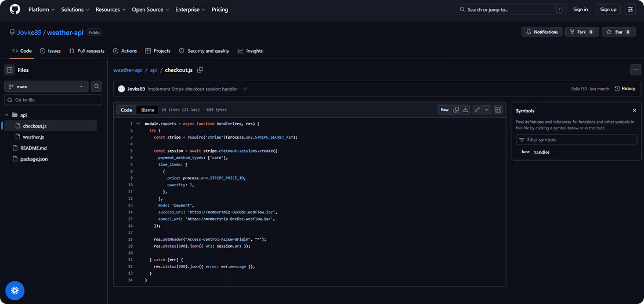Click line number 18 in the code
This screenshot has width=644, height=304.
pyautogui.click(x=131, y=239)
